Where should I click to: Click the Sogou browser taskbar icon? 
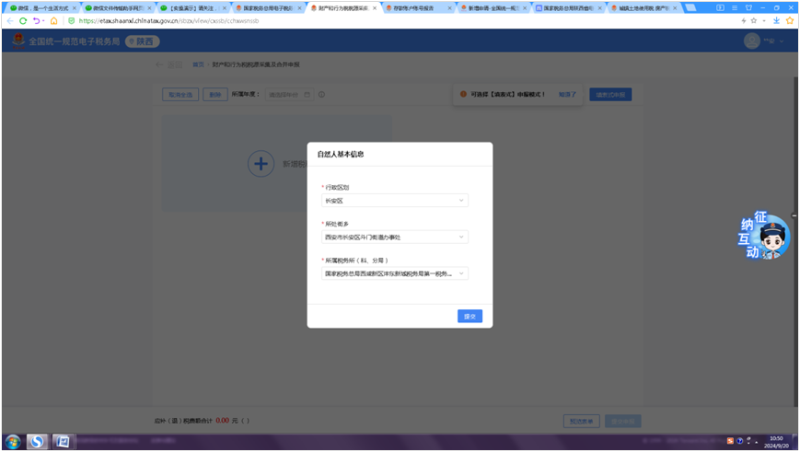click(x=37, y=440)
